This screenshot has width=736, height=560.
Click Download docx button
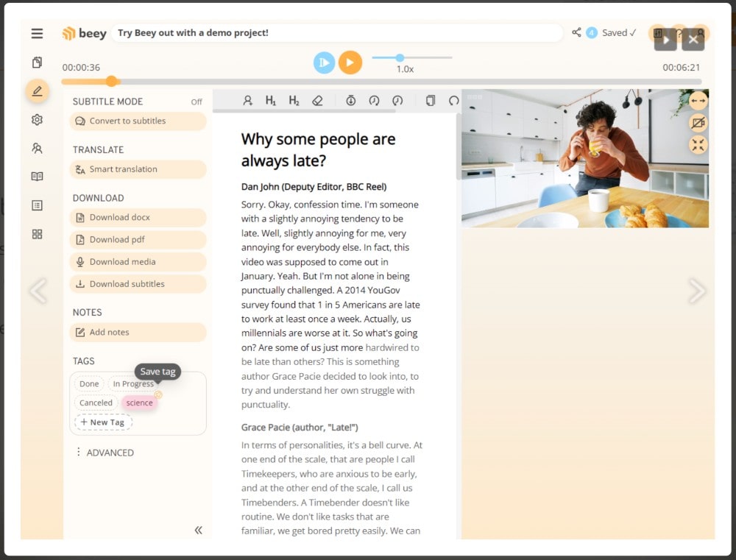[138, 217]
